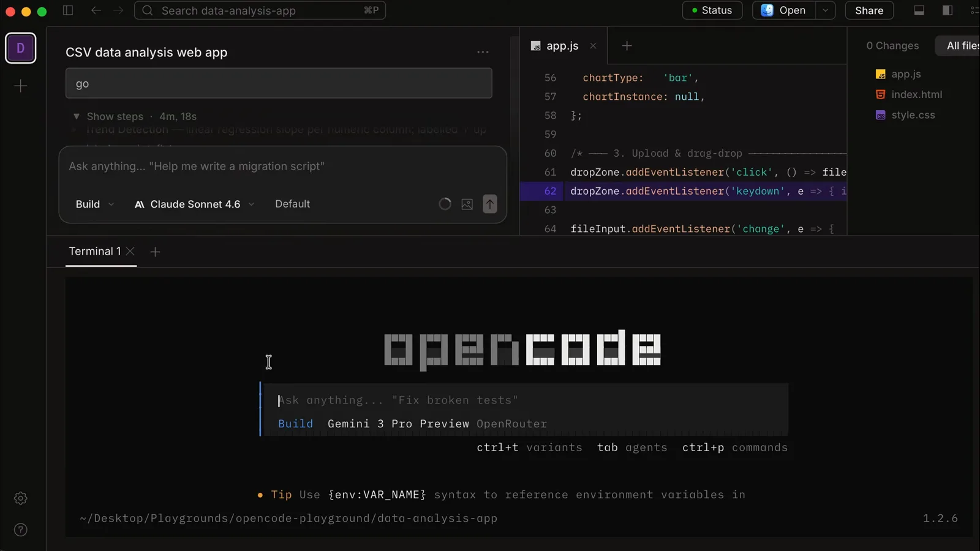This screenshot has width=980, height=551.
Task: Go back with the left arrow
Action: point(96,10)
